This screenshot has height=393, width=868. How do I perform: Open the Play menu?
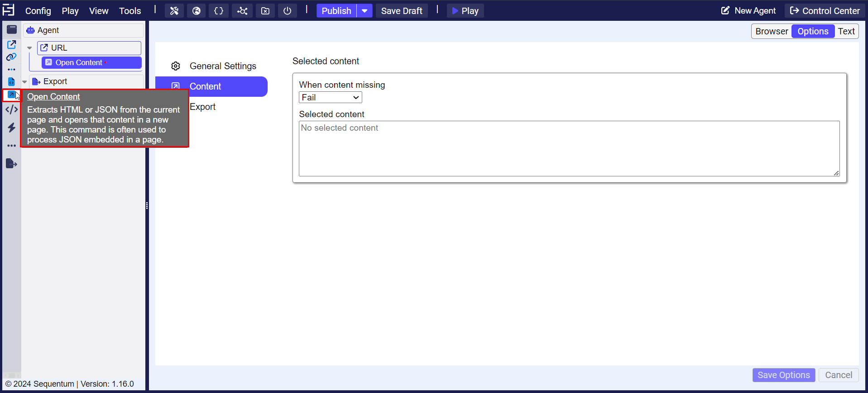pos(70,11)
